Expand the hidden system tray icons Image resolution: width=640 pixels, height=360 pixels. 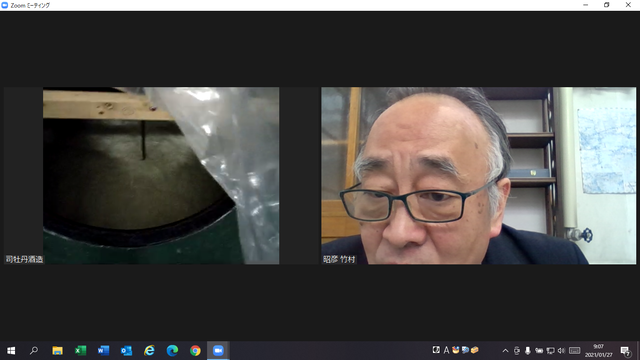click(505, 351)
